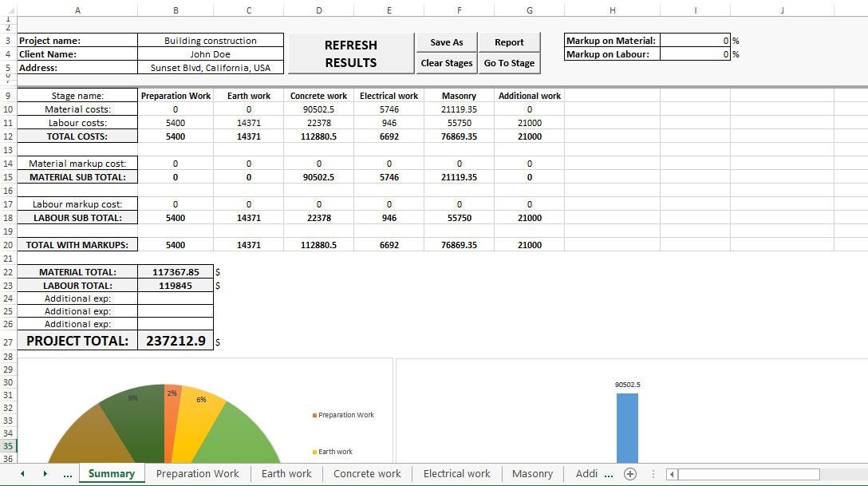
Task: Open the Concrete work sheet
Action: pyautogui.click(x=366, y=474)
